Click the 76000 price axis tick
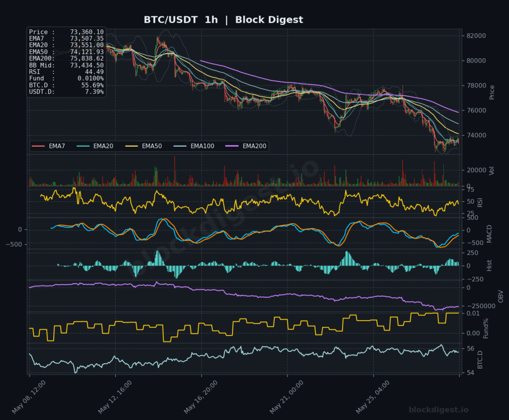The image size is (509, 420). click(476, 110)
